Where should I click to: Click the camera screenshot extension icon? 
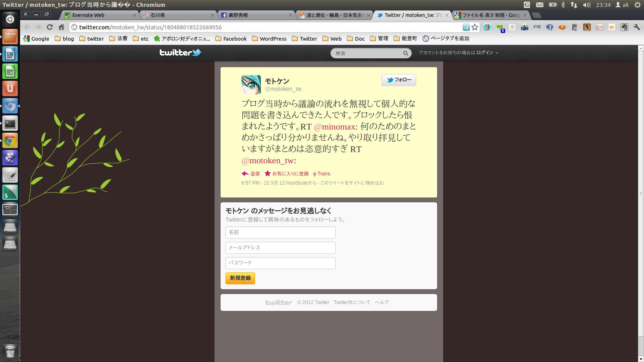click(x=524, y=27)
